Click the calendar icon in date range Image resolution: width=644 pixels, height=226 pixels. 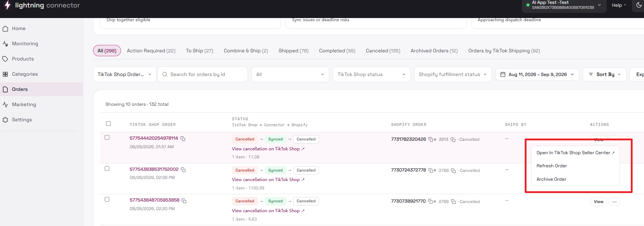pyautogui.click(x=503, y=74)
